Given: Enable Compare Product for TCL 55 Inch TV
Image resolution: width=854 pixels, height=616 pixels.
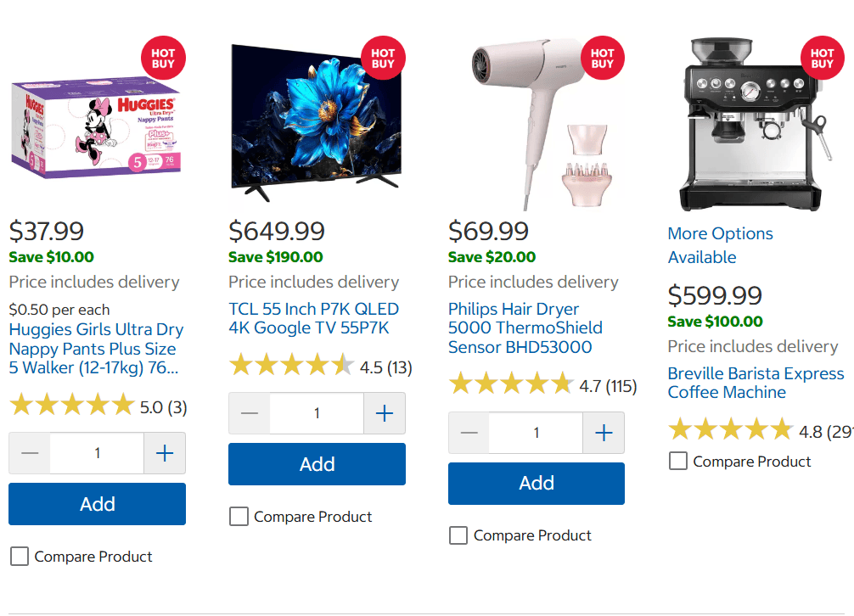Looking at the screenshot, I should pyautogui.click(x=239, y=517).
